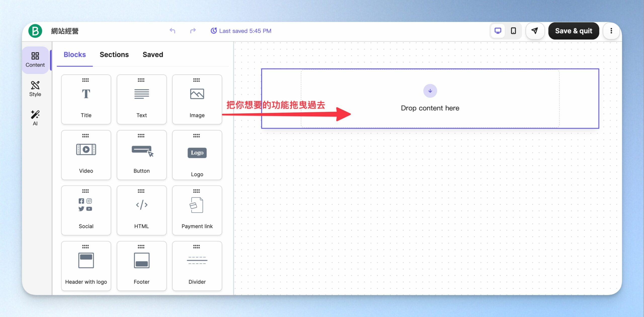The width and height of the screenshot is (644, 317).
Task: Switch to mobile preview mode
Action: 513,31
